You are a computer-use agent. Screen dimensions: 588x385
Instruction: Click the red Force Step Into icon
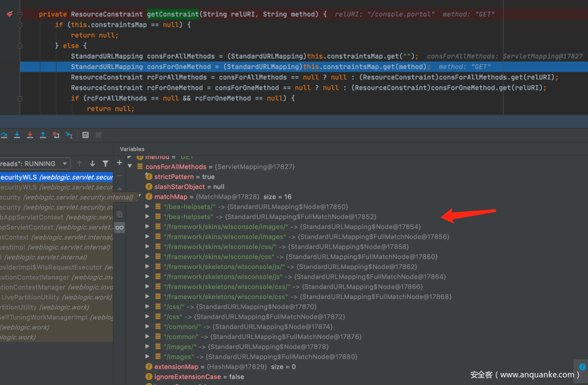pos(30,135)
